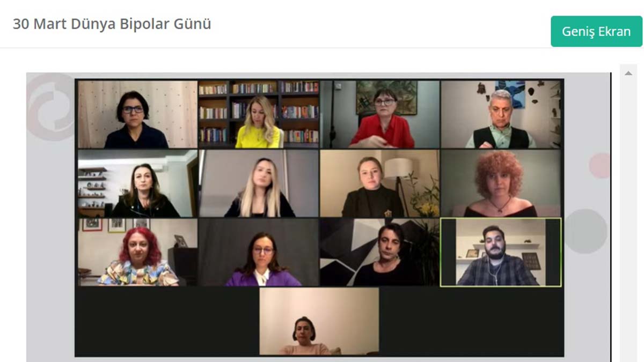644x362 pixels.
Task: Select the highlighted tile of man wearing earphones
Action: (501, 252)
